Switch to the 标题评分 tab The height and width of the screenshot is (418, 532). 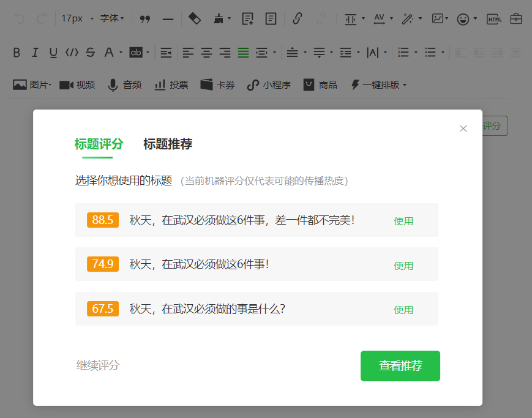click(99, 144)
